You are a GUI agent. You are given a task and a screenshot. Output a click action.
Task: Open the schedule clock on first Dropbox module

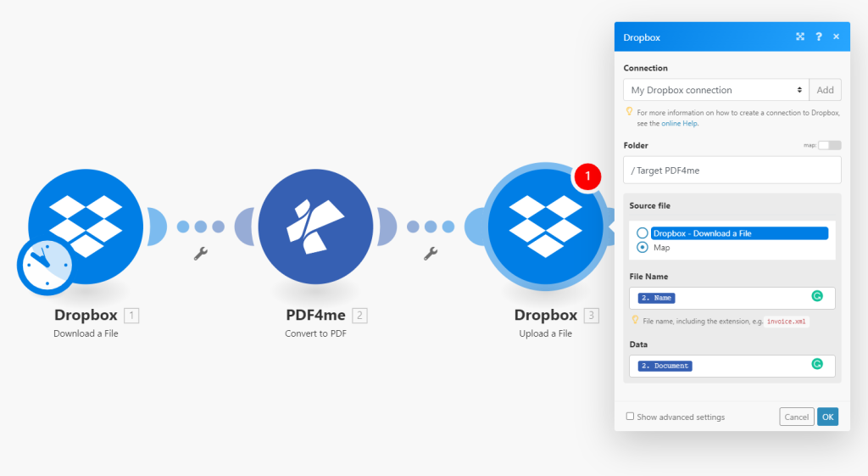(44, 266)
